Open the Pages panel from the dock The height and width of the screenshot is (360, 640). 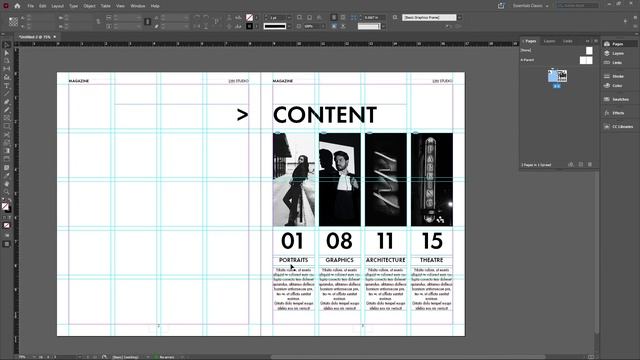[618, 44]
